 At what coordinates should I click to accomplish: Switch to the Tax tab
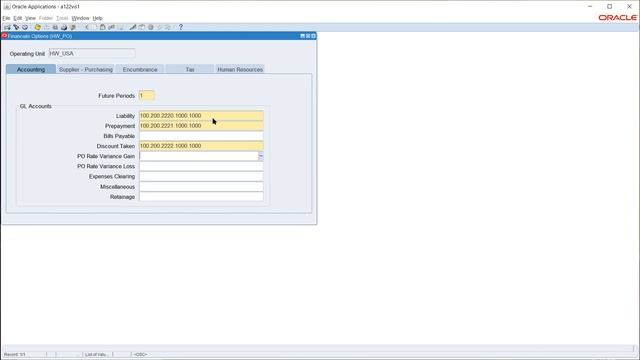click(x=190, y=69)
